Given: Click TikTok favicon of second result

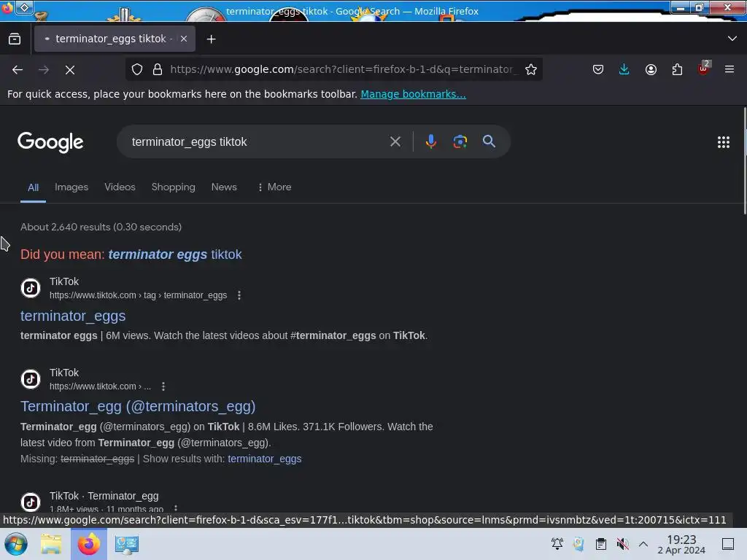Looking at the screenshot, I should pyautogui.click(x=31, y=379).
